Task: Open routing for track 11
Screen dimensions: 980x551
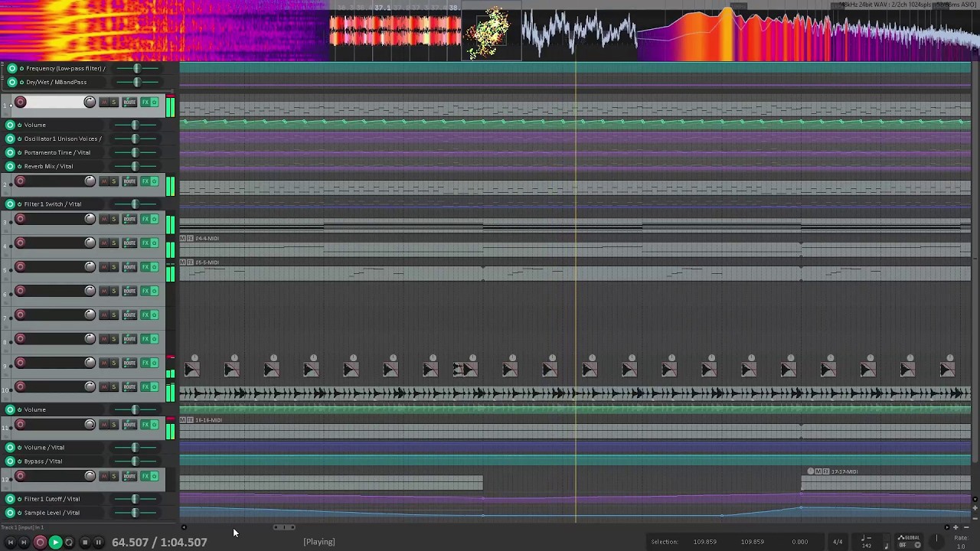Action: click(x=129, y=425)
